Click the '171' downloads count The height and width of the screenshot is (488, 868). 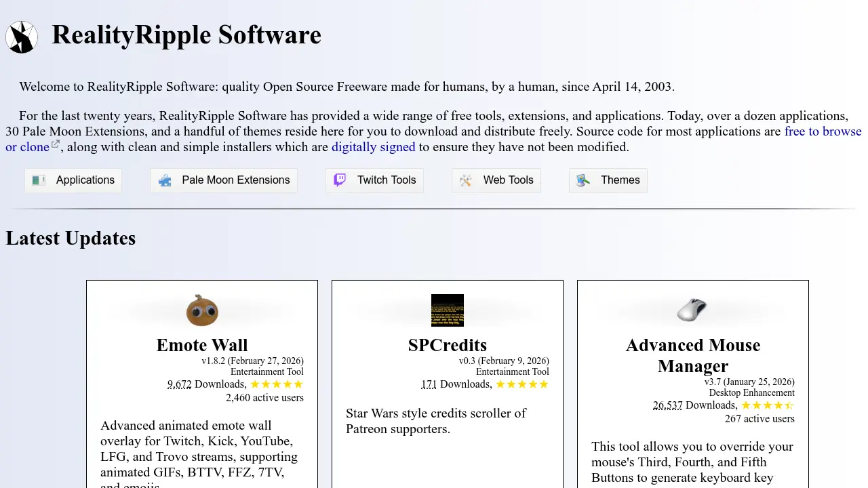pyautogui.click(x=429, y=384)
